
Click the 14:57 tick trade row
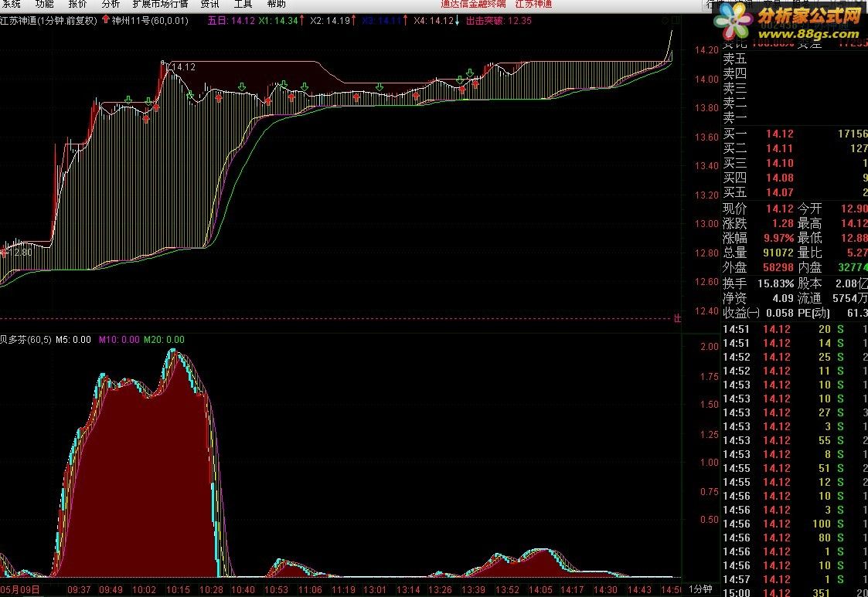[795, 579]
